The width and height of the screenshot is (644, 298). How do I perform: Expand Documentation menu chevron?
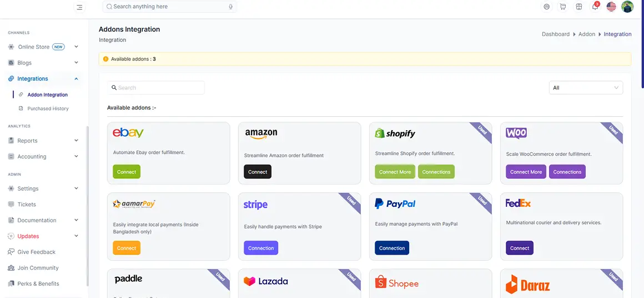pyautogui.click(x=76, y=220)
